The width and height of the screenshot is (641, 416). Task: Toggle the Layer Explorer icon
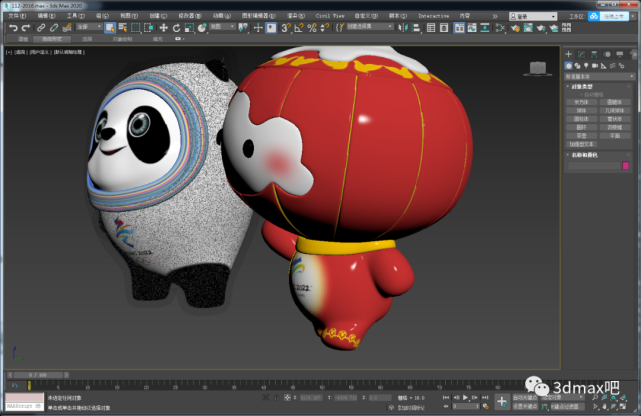click(x=444, y=28)
